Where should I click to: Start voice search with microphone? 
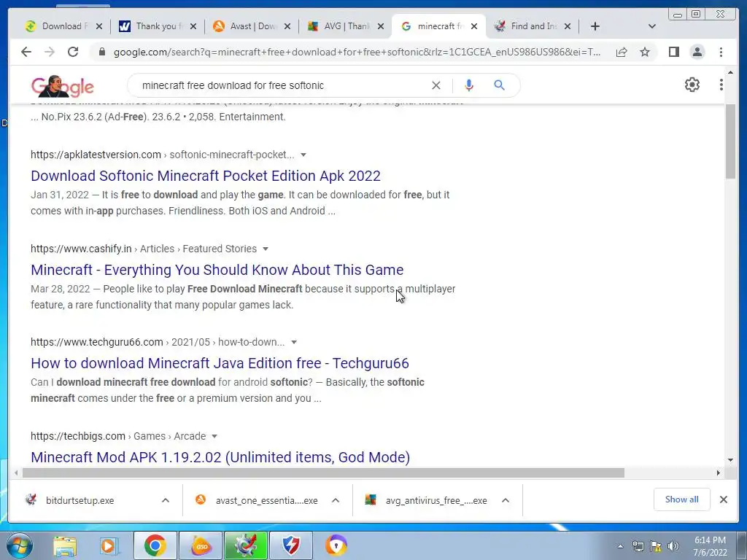[469, 85]
